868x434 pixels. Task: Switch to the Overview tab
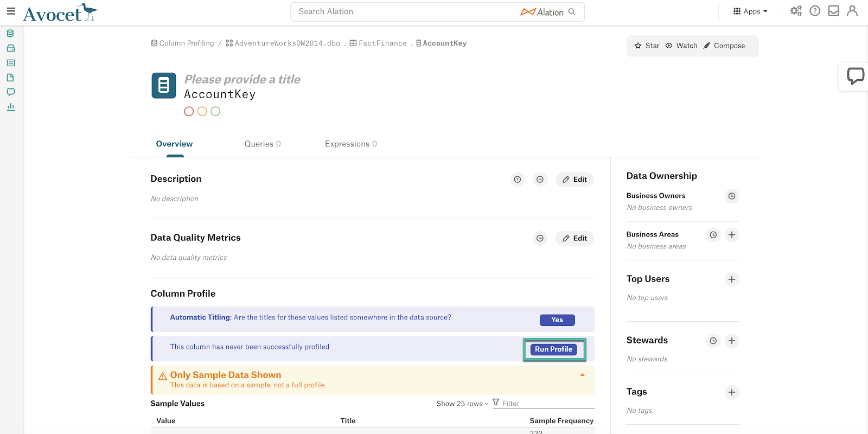tap(174, 144)
